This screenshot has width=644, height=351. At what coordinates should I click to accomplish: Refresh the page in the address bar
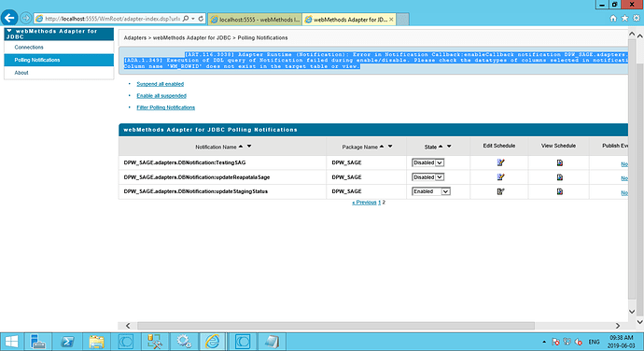click(x=201, y=19)
